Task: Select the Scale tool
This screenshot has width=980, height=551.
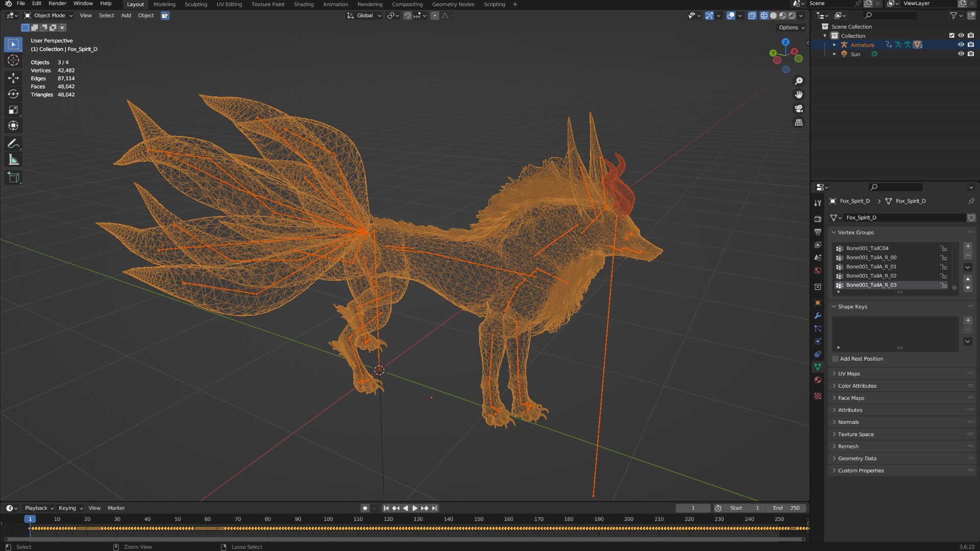Action: 13,110
